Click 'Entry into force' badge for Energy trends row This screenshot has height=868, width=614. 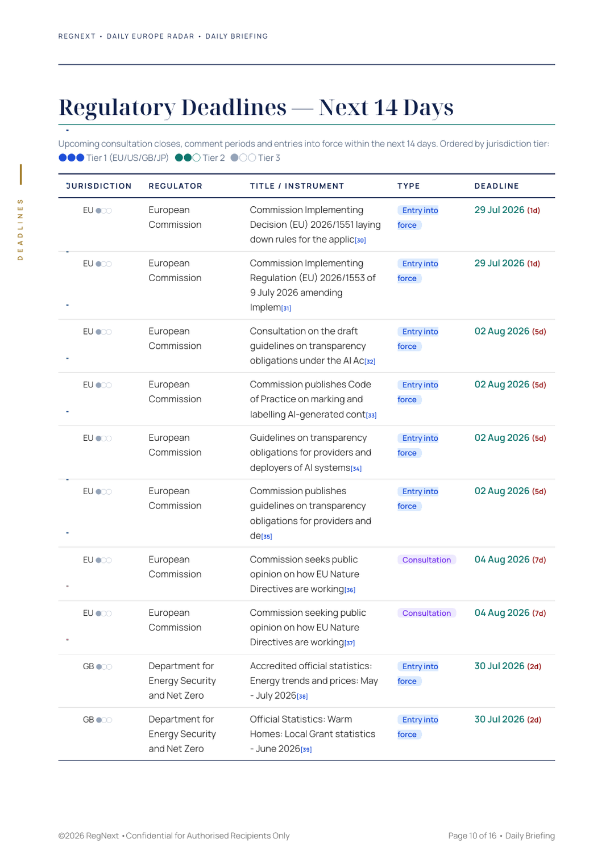tap(418, 674)
